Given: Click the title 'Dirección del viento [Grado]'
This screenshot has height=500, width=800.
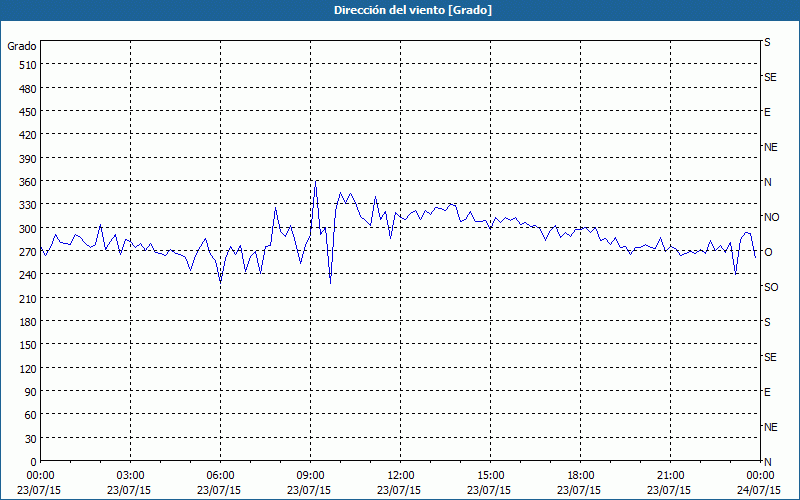Looking at the screenshot, I should click(x=413, y=10).
